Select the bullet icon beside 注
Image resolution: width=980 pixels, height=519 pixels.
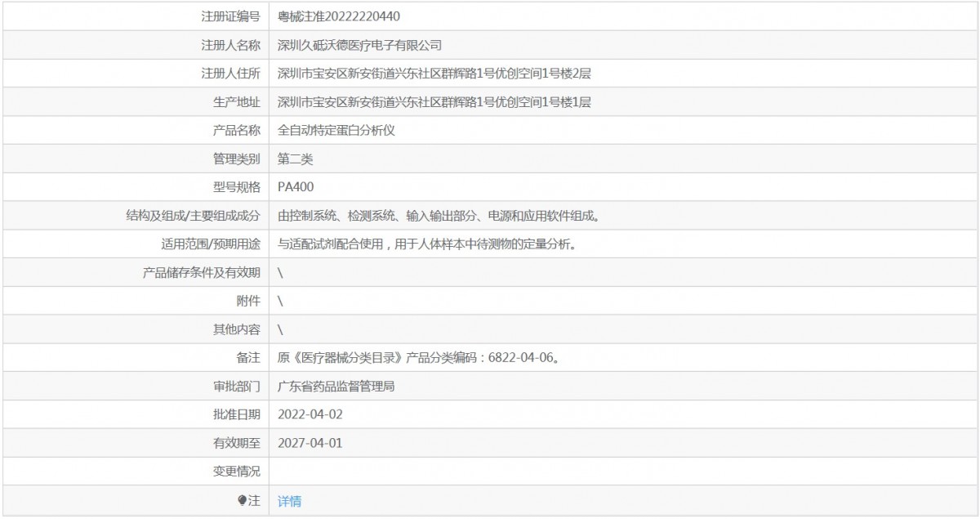coord(242,500)
